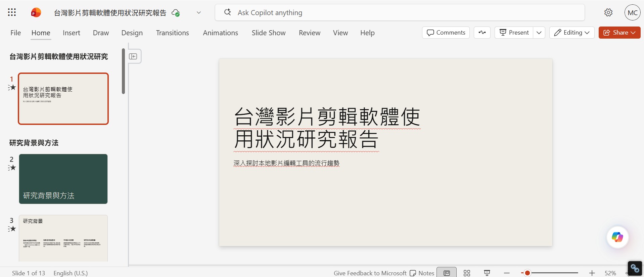Open the floating Copilot button
Image resolution: width=644 pixels, height=277 pixels.
[x=617, y=237]
